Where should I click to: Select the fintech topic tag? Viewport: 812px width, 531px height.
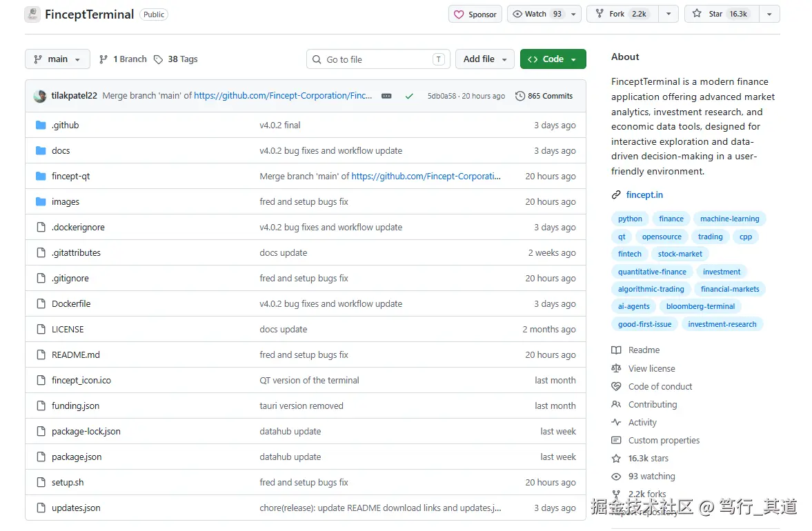point(629,254)
